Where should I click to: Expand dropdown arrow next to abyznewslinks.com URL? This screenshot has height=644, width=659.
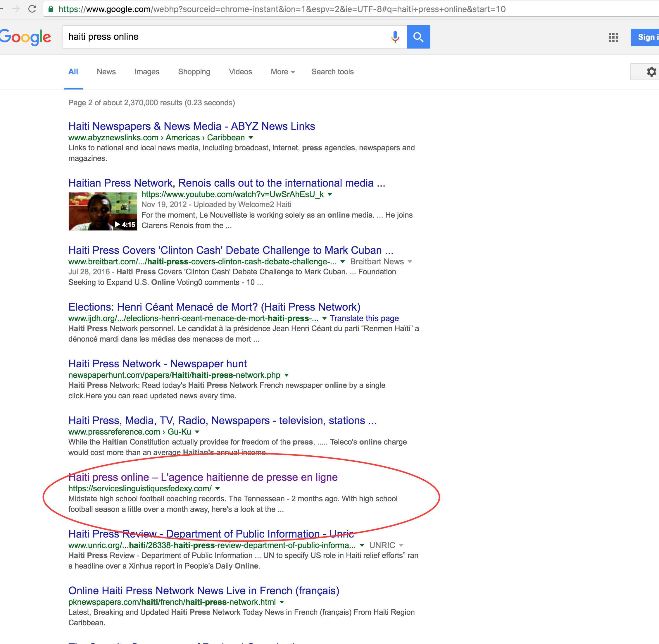(251, 138)
